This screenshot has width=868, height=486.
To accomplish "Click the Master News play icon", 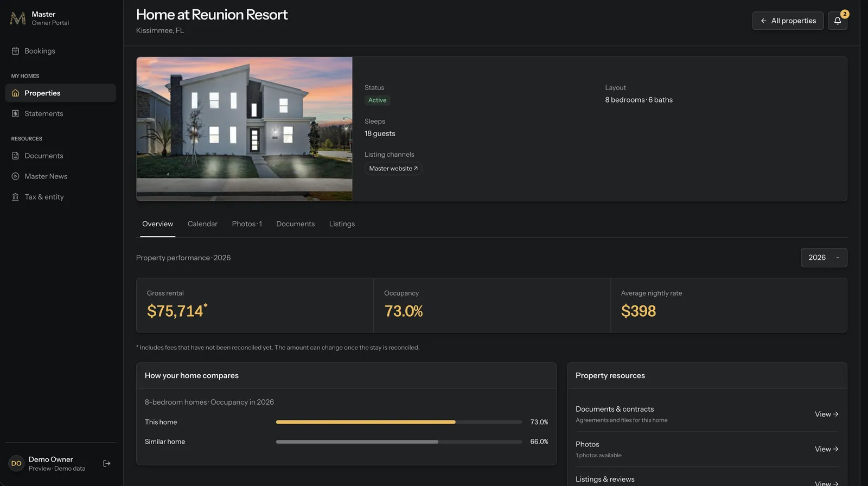I will pyautogui.click(x=15, y=177).
